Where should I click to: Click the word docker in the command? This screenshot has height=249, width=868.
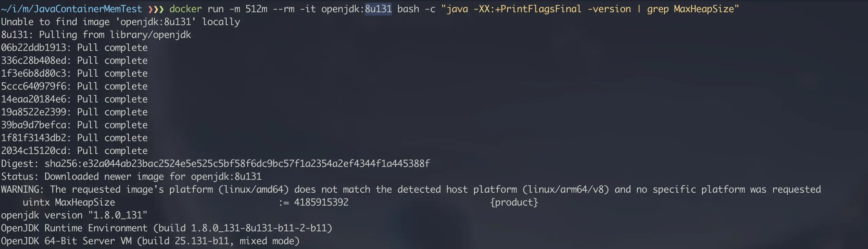(186, 9)
